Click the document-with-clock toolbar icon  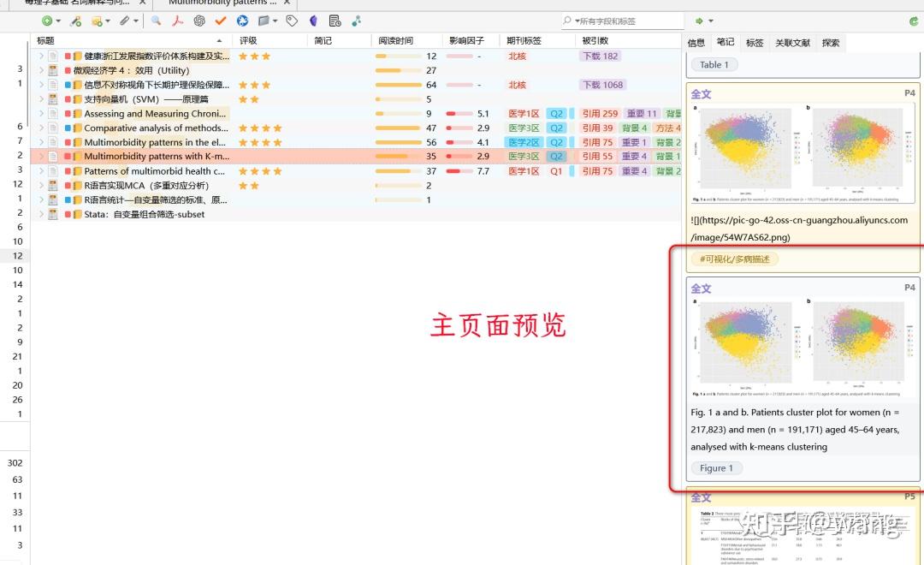point(335,21)
